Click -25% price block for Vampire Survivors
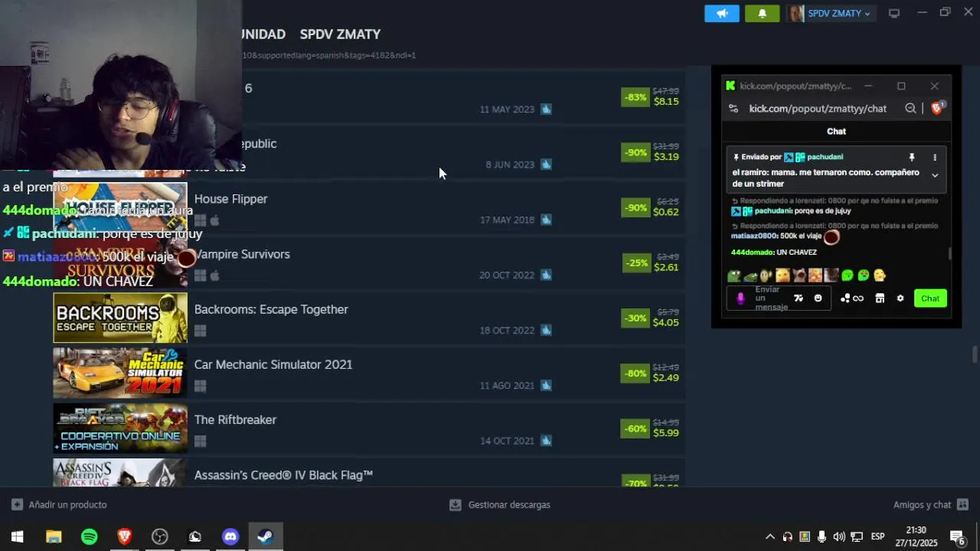 click(x=651, y=262)
